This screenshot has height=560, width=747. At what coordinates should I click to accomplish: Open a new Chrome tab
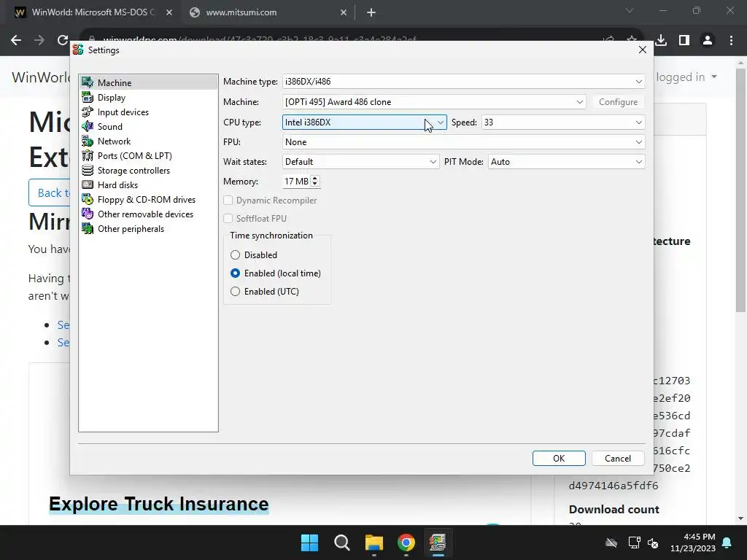point(371,12)
